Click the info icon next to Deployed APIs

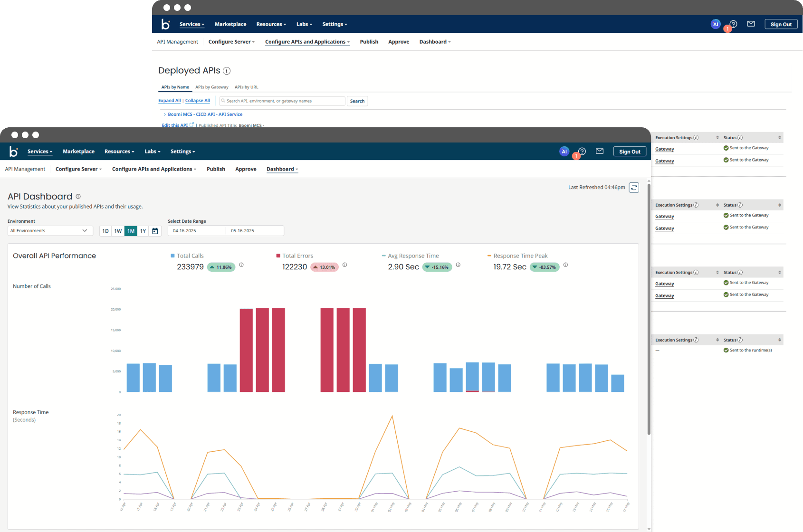click(x=227, y=71)
